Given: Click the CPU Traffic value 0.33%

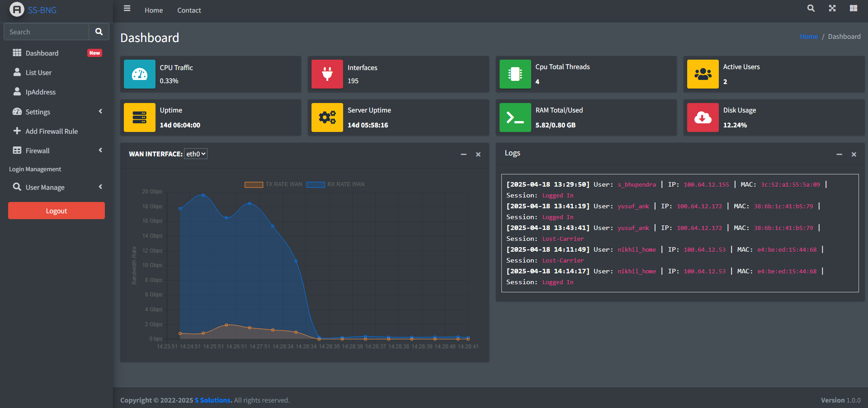Looking at the screenshot, I should pos(169,81).
